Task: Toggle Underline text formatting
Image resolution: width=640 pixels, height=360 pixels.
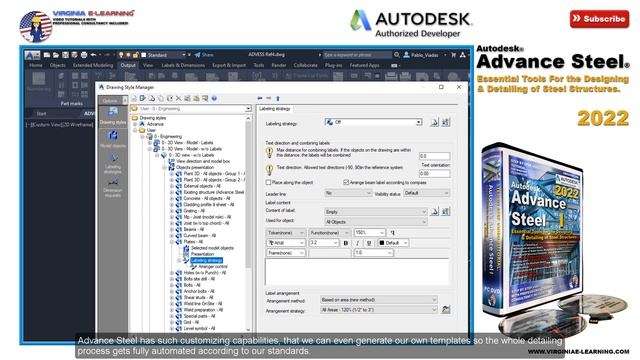Action: click(369, 243)
